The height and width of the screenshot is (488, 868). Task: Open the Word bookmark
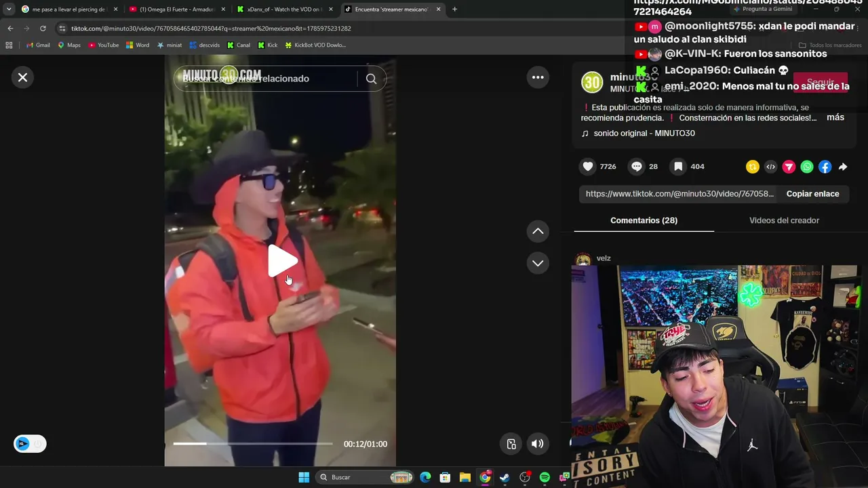click(138, 45)
